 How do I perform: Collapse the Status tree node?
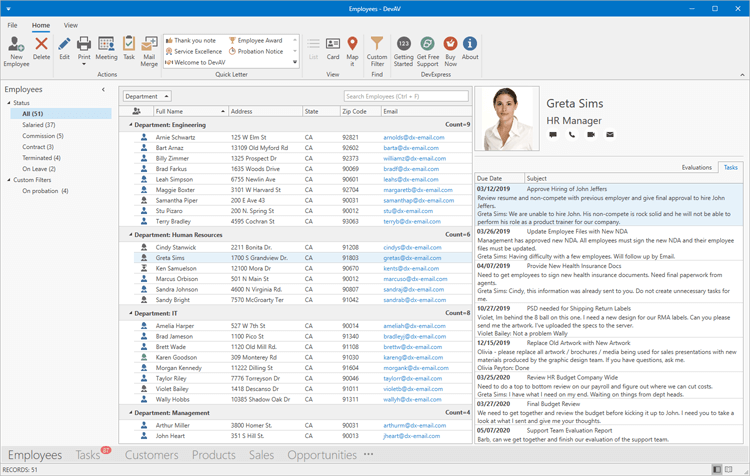click(8, 103)
